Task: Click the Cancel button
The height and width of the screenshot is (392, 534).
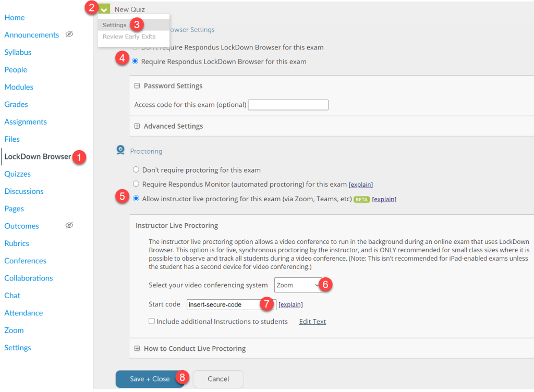Action: pos(218,379)
